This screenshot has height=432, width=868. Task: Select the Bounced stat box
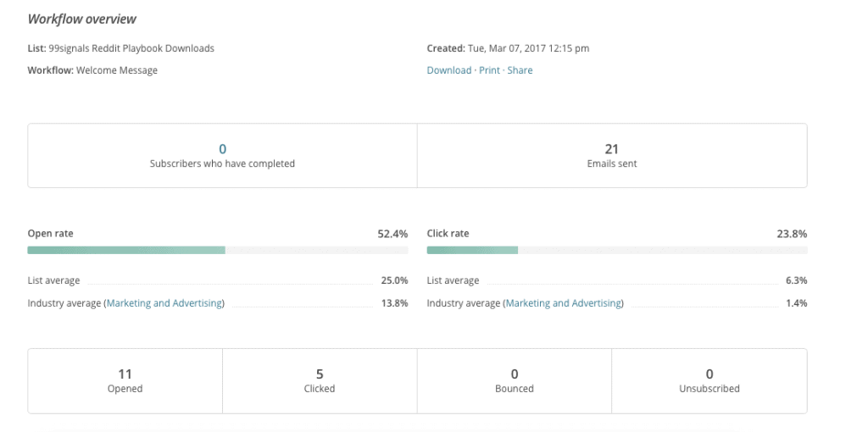(515, 381)
